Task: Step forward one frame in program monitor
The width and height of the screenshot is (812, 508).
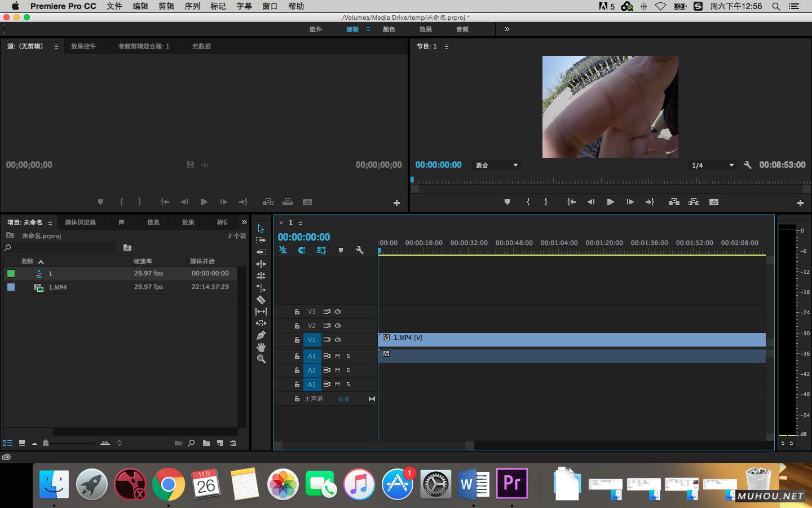Action: pos(630,202)
